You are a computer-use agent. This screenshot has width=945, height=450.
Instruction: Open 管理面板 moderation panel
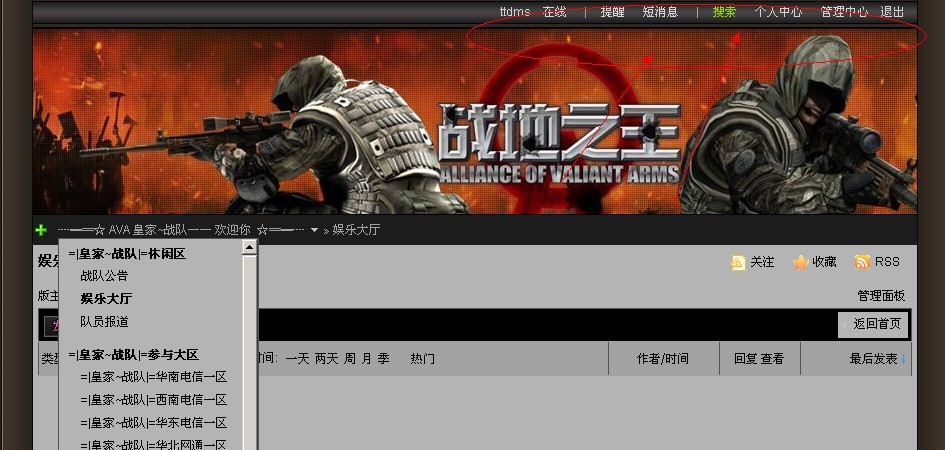coord(881,296)
